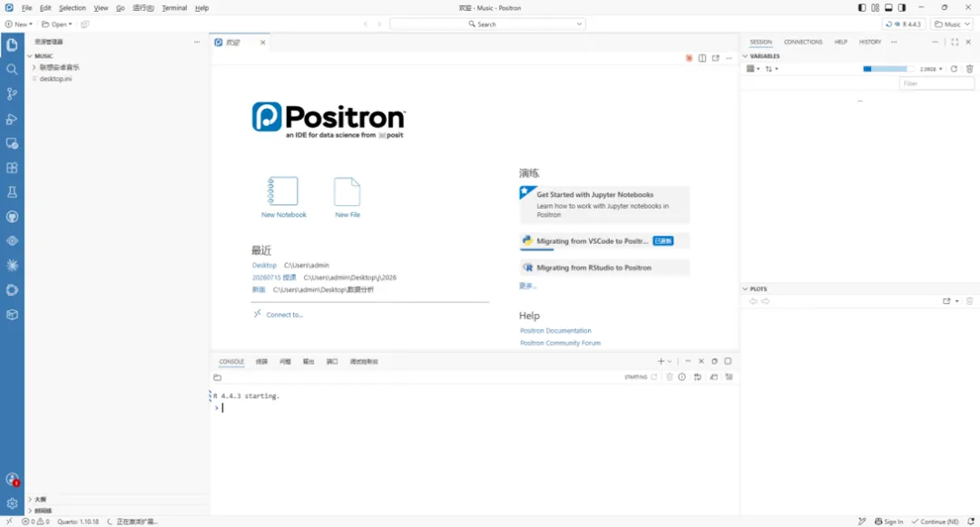Image resolution: width=980 pixels, height=527 pixels.
Task: Open the Run and Debug view
Action: click(x=12, y=119)
